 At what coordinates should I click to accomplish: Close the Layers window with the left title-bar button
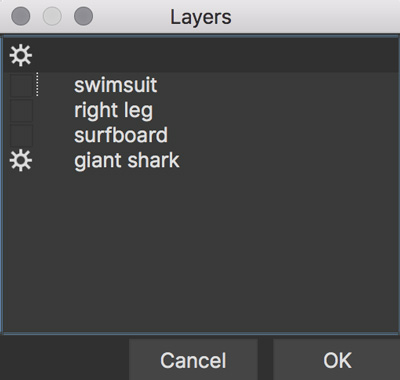point(21,16)
